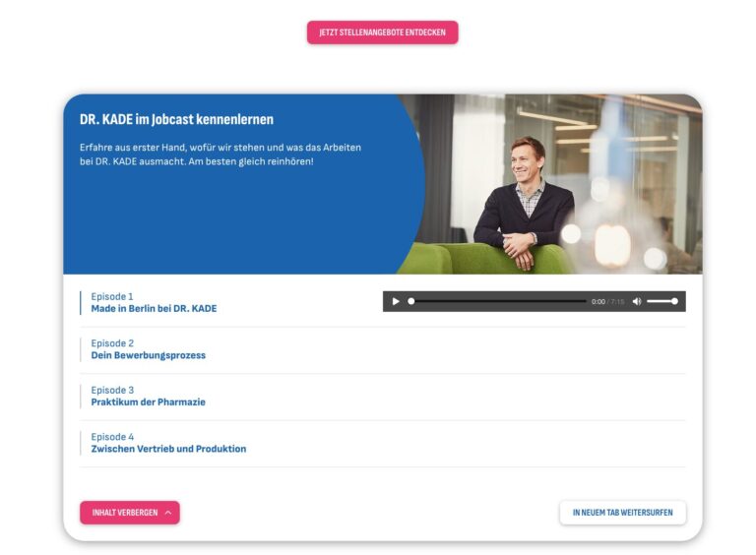Viewport: 756px width, 555px height.
Task: Click the Episode 4 label
Action: [112, 437]
